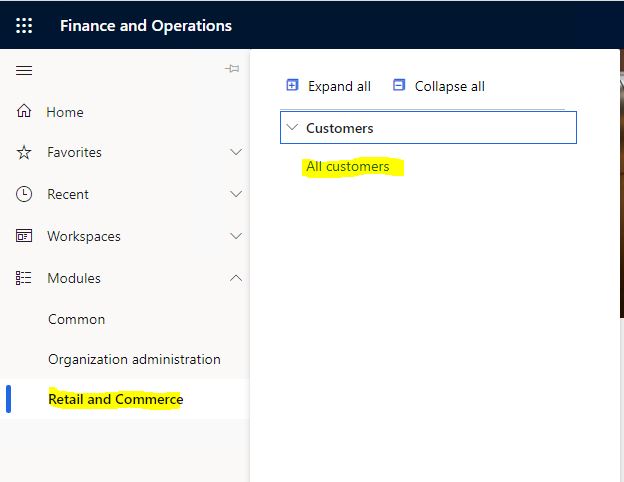The width and height of the screenshot is (624, 482).
Task: Select the Retail and Commerce module
Action: 115,399
